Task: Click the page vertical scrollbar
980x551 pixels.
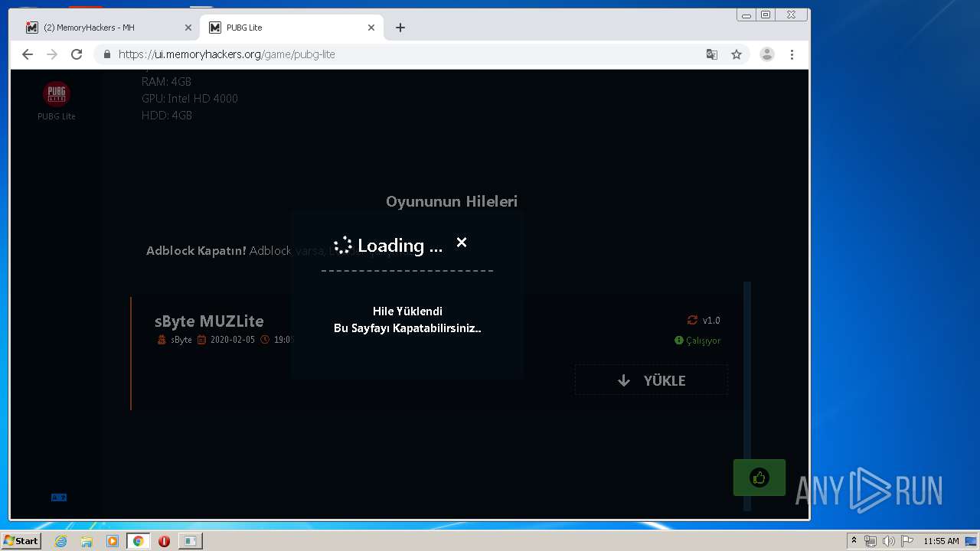Action: pos(747,396)
